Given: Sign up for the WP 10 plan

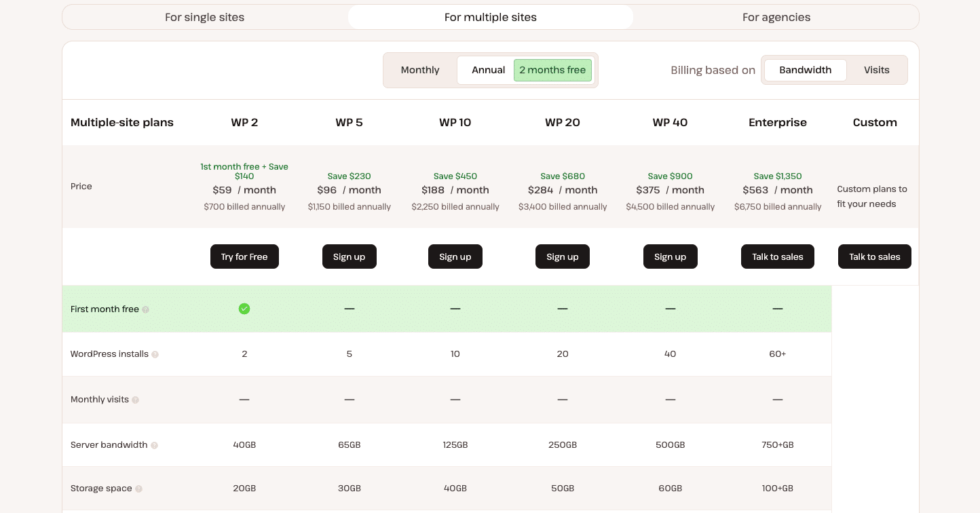Looking at the screenshot, I should [455, 256].
